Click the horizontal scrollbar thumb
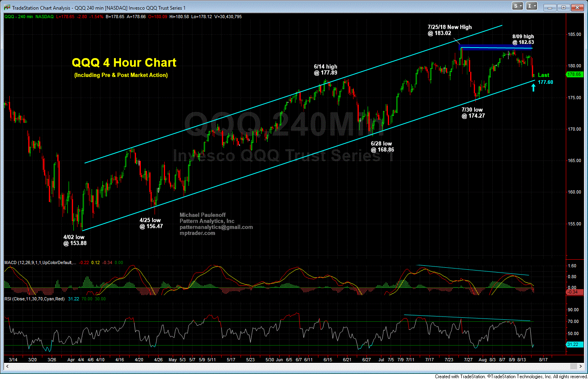This screenshot has height=379, width=588. point(573,366)
